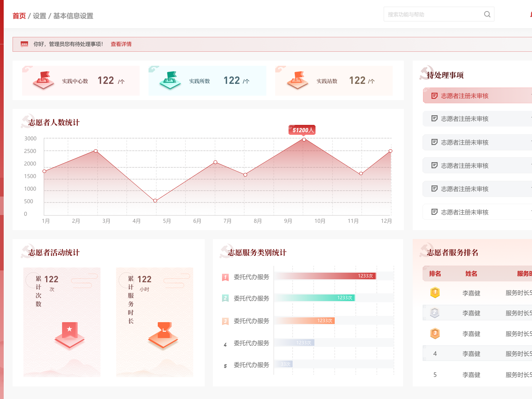Select the gold medal icon for rank 1
Screen dimensions: 532x399
(435, 293)
